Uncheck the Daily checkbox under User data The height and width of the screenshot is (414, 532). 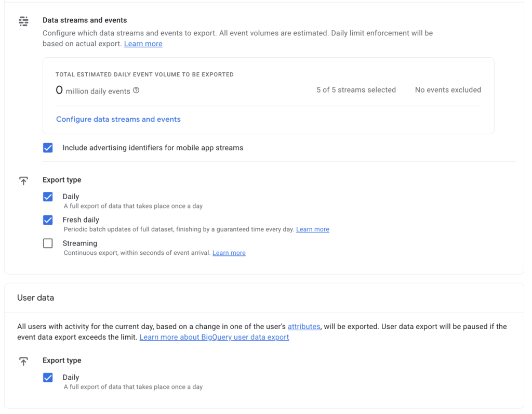(x=48, y=378)
